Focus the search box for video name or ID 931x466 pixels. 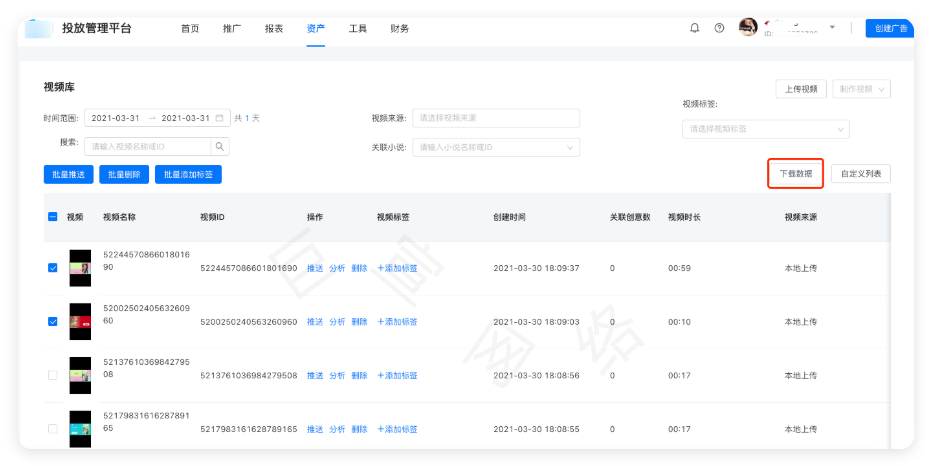tap(147, 147)
